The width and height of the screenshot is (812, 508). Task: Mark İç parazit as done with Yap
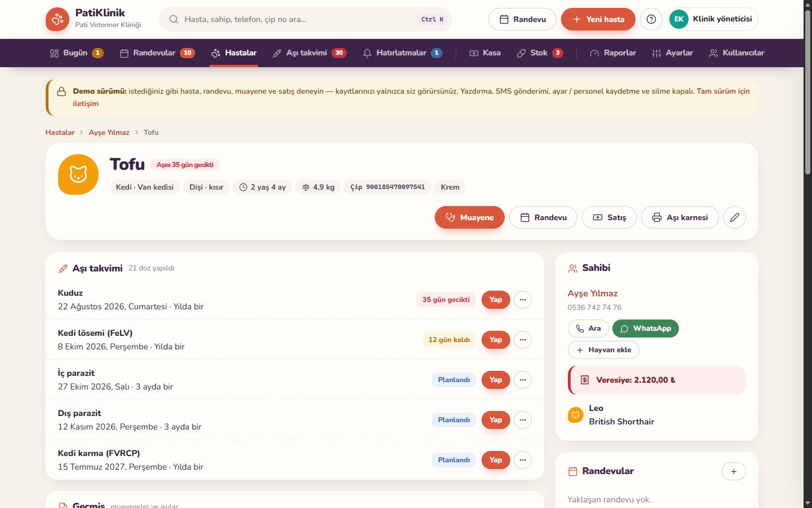(x=496, y=380)
